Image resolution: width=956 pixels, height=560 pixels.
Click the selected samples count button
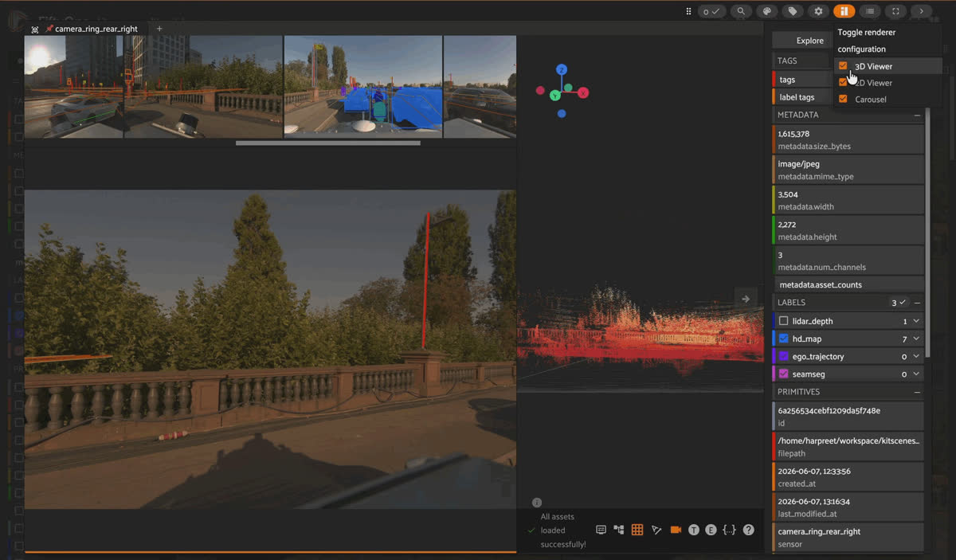pyautogui.click(x=711, y=11)
